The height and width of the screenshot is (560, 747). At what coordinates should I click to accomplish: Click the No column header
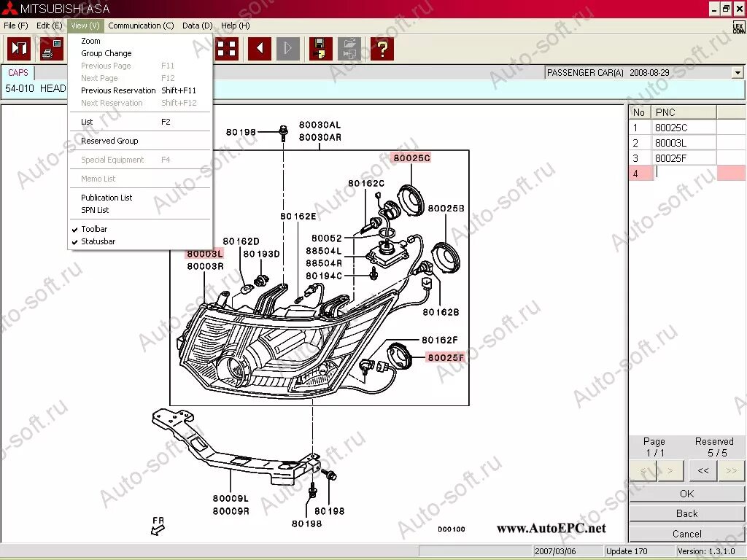coord(640,112)
